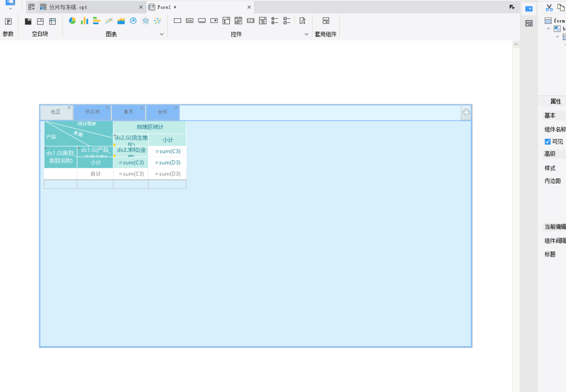
Task: Add a label (lab) widget
Action: tap(190, 21)
